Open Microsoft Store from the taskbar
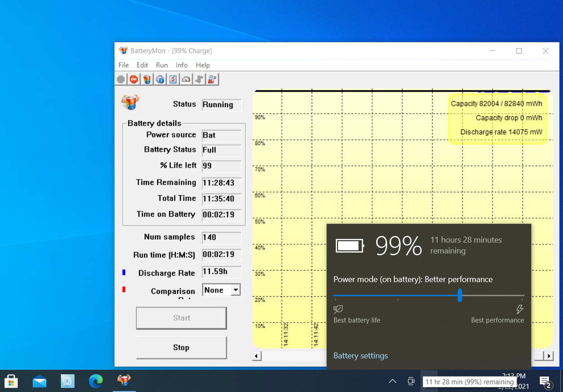The image size is (563, 392). (11, 381)
